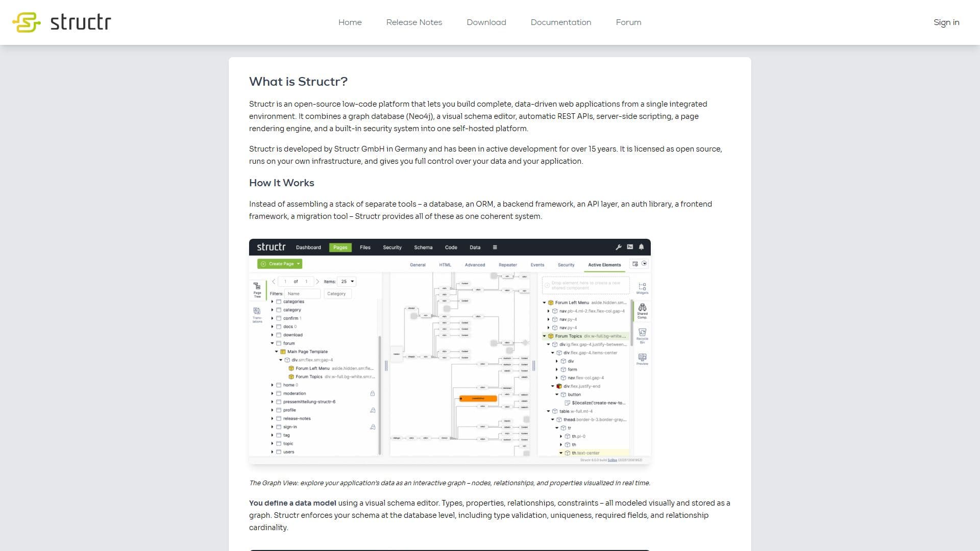Switch to the Events tab
The image size is (980, 551).
tap(537, 265)
